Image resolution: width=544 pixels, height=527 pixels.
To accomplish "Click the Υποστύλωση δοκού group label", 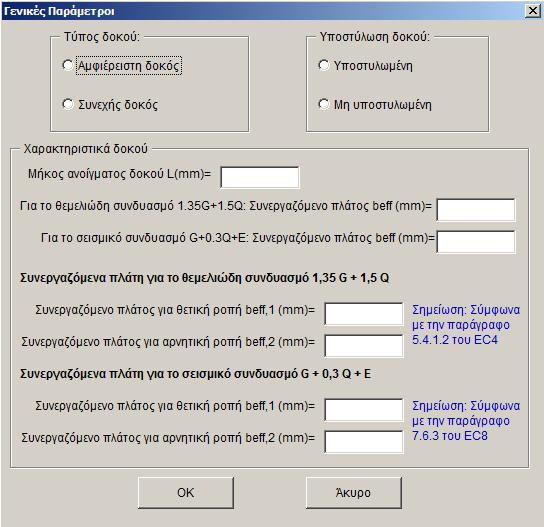I will point(374,37).
